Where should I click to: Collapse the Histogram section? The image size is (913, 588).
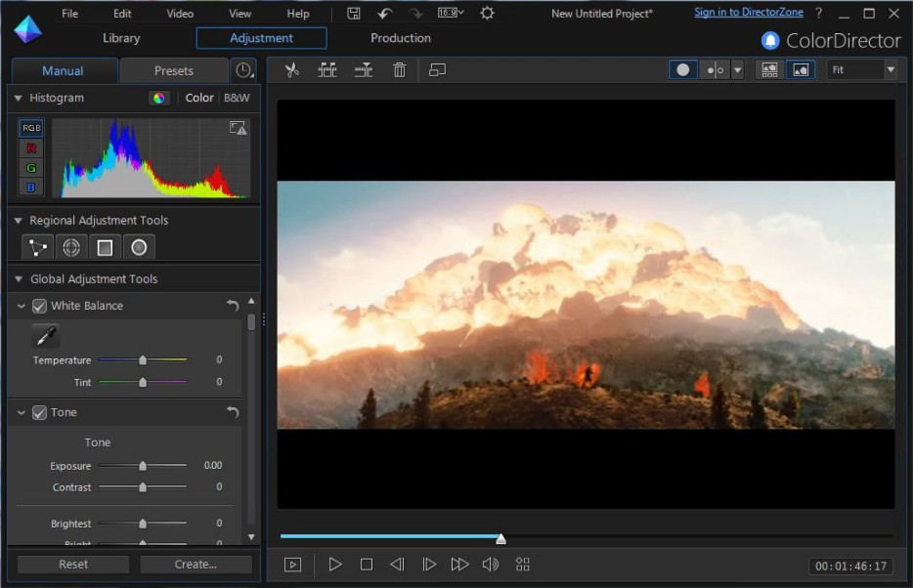pyautogui.click(x=18, y=99)
